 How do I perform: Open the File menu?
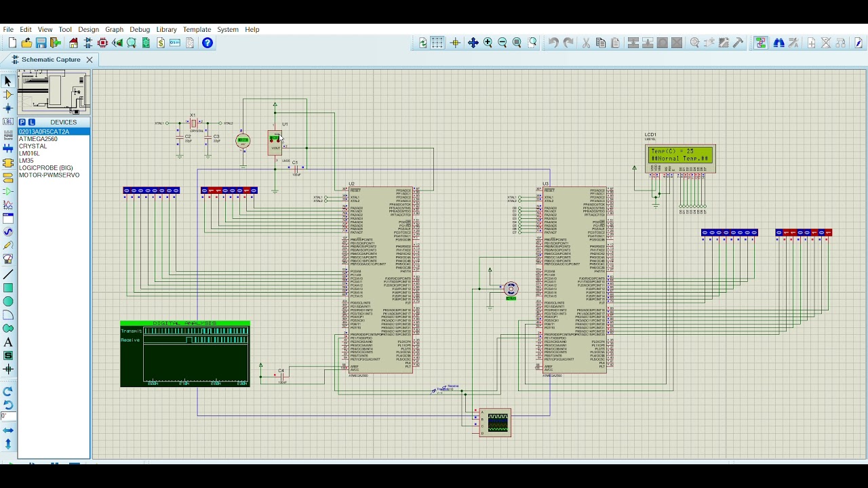click(8, 29)
